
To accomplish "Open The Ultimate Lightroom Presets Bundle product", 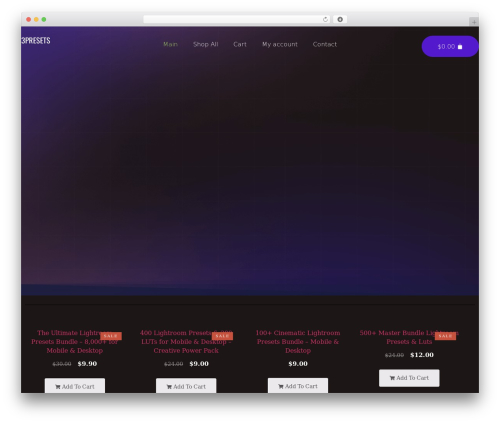I will pos(75,342).
